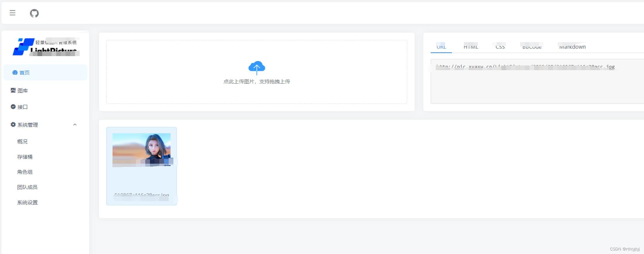Select the uploaded image thumbnail
This screenshot has width=644, height=254.
141,150
